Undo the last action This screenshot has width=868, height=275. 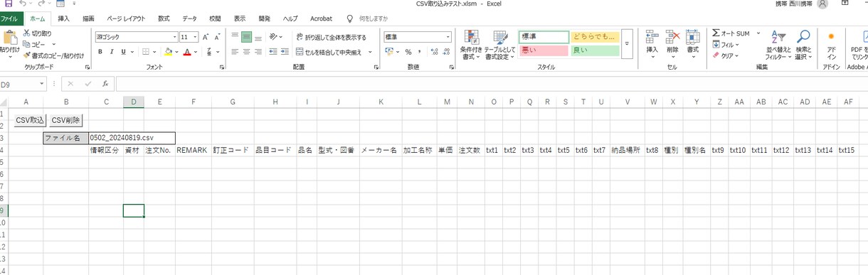(x=23, y=4)
